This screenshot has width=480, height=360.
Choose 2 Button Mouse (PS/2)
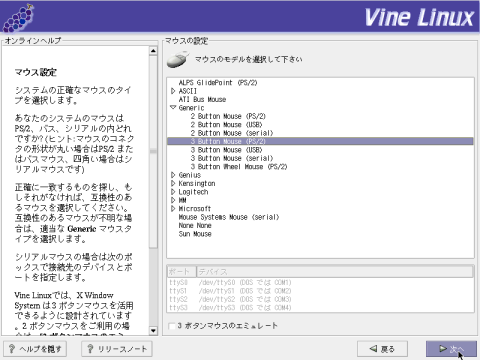tap(228, 116)
